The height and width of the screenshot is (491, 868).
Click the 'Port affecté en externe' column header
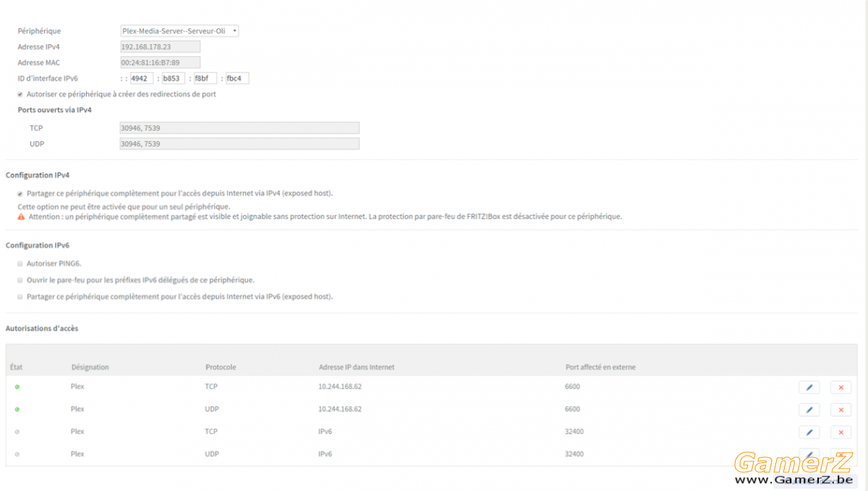click(600, 367)
